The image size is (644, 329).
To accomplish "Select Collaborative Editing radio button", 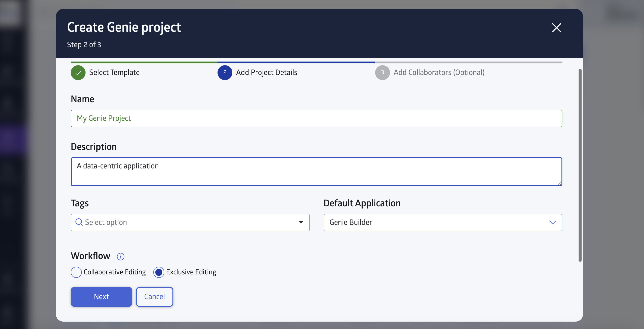I will point(76,272).
